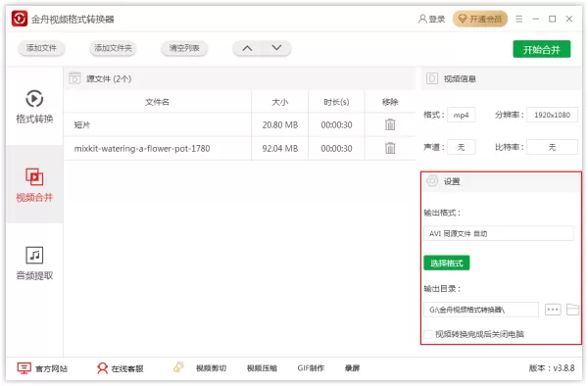
Task: Click the 官方网站 monitor icon
Action: [24, 368]
